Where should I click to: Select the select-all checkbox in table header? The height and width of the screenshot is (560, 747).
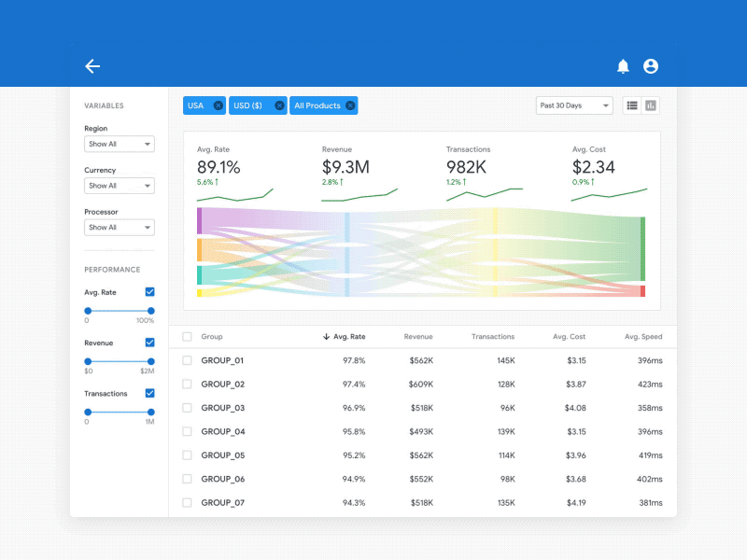(185, 337)
